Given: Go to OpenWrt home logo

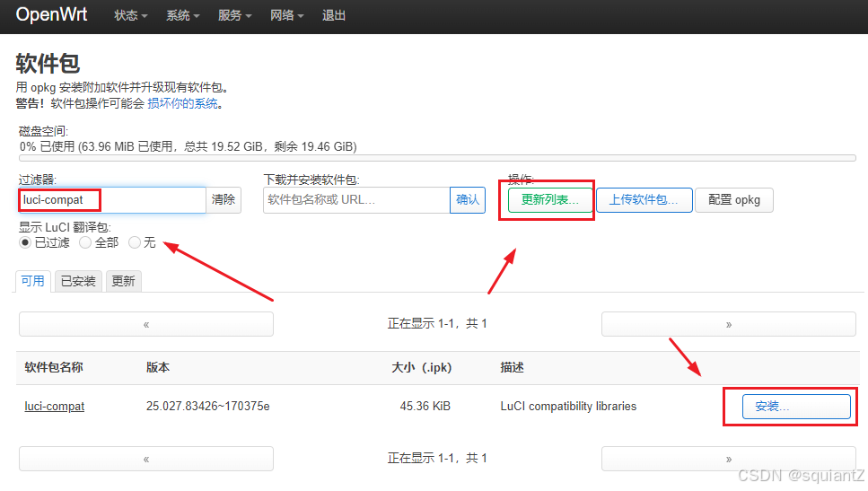Looking at the screenshot, I should pos(51,14).
